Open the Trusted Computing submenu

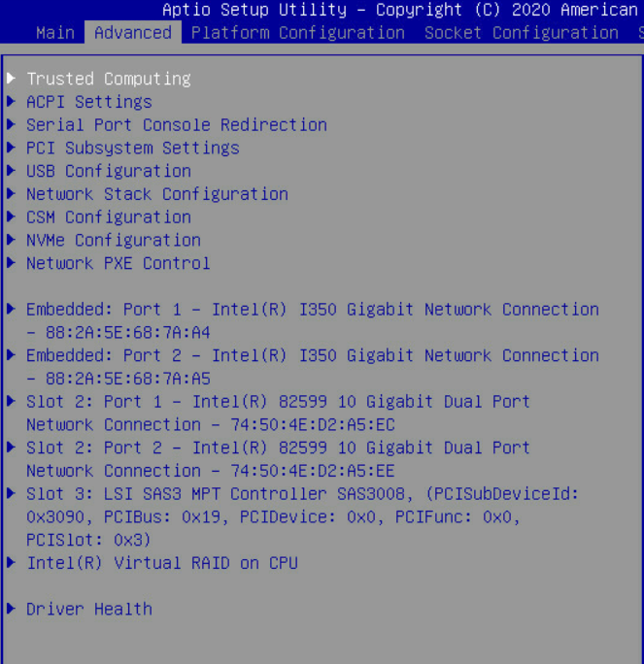pyautogui.click(x=108, y=79)
